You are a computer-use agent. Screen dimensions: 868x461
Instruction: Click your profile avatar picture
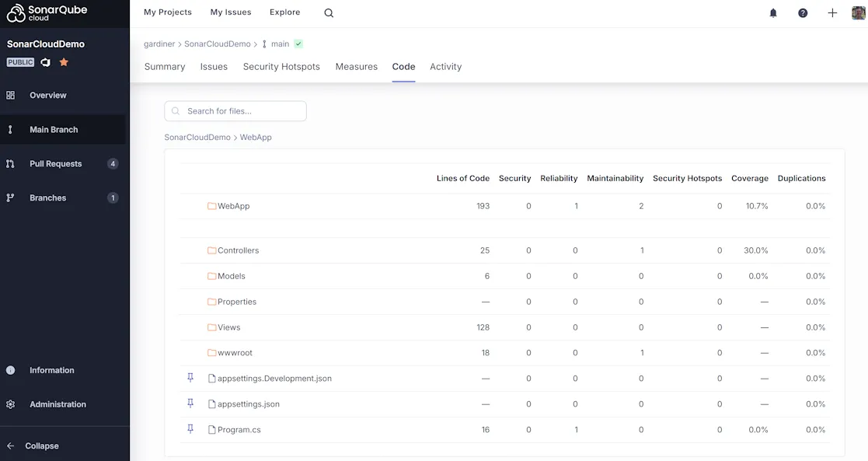[x=858, y=12]
